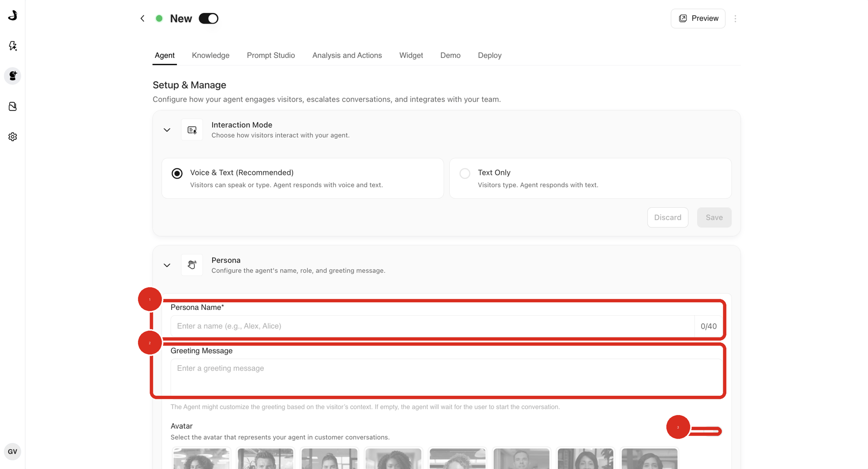Click the 0/40 character counter

click(x=708, y=326)
